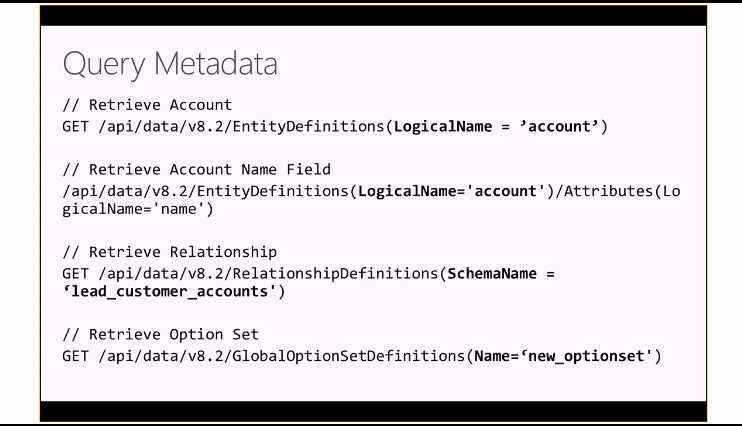Click the "// Retrieve Relationship" comment
Viewport: 742px width, 426px height.
pyautogui.click(x=169, y=252)
